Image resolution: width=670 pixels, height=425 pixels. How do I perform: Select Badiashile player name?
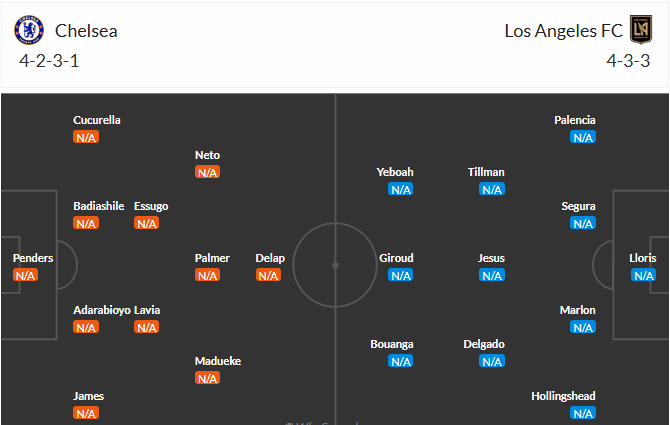(x=99, y=206)
